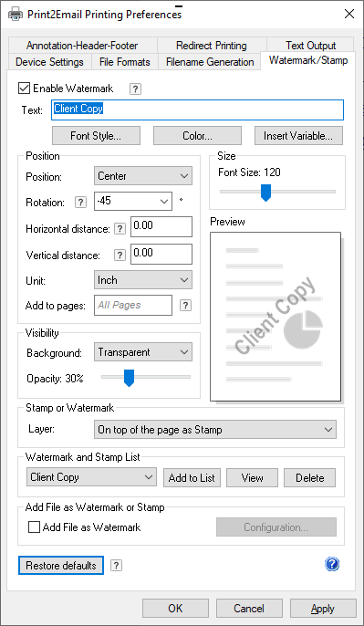
Task: Click Horizontal distance help icon
Action: point(120,229)
